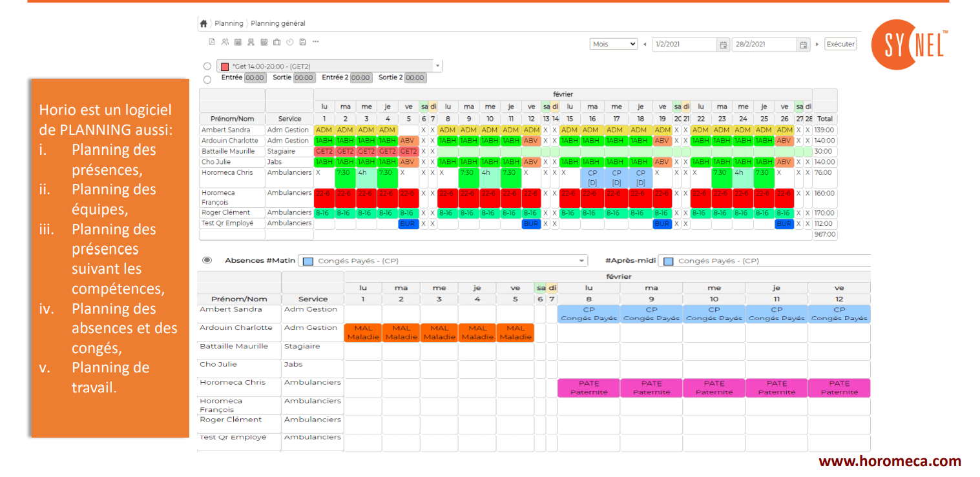Go to previous month with left arrow
980x477 pixels.
[645, 45]
